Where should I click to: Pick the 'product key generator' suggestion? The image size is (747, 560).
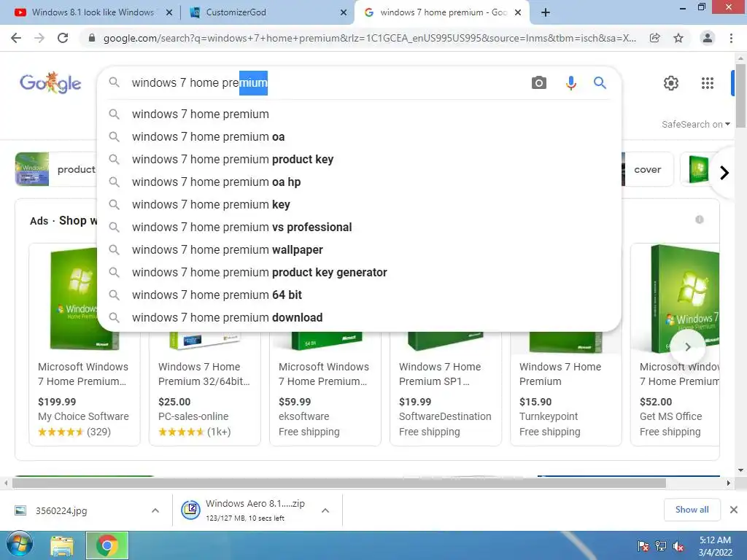click(x=359, y=273)
